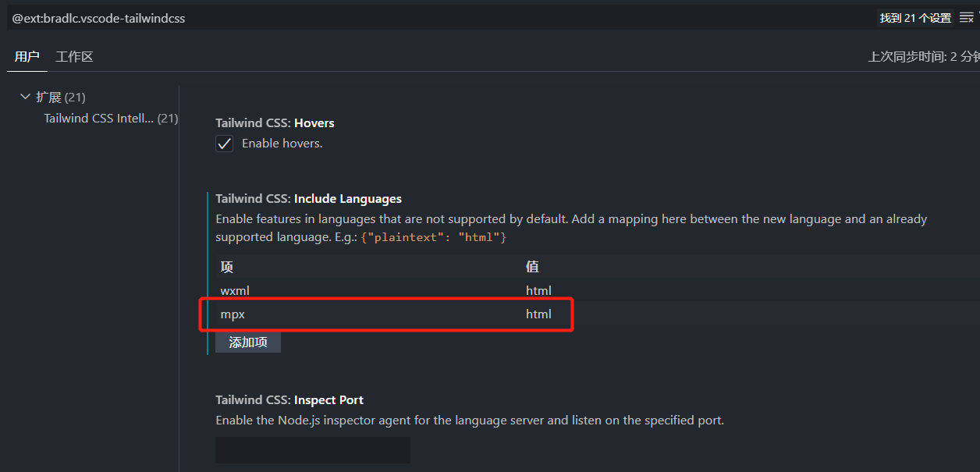Click the 找到 21 个设置 results badge
Image resolution: width=980 pixels, height=472 pixels.
[915, 18]
